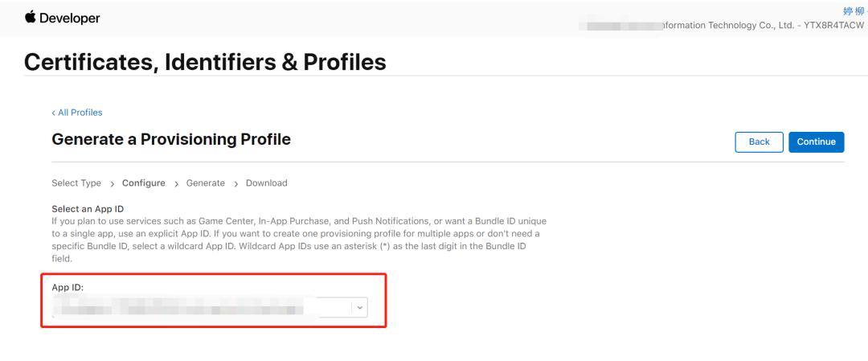Click the Apple logo icon
The width and height of the screenshot is (868, 361).
[x=31, y=18]
